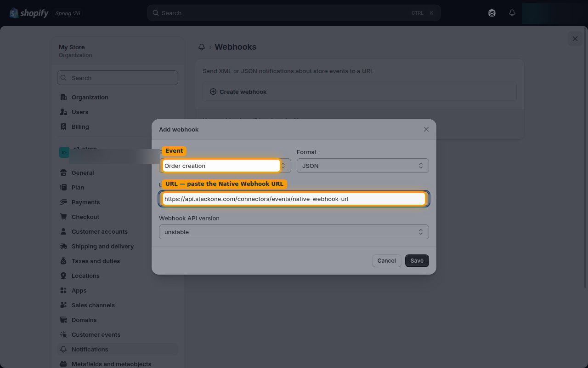Screen dimensions: 588x368
Task: Click the bell icon in Webhooks breadcrumb
Action: pyautogui.click(x=202, y=47)
